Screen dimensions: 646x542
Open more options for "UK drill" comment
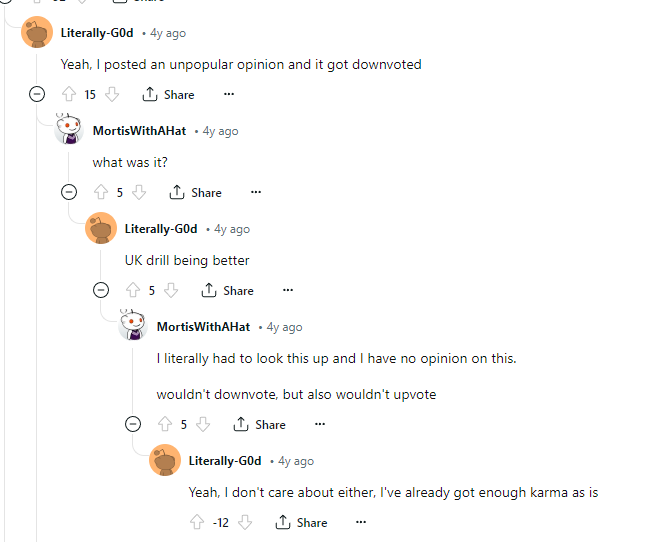(x=288, y=291)
